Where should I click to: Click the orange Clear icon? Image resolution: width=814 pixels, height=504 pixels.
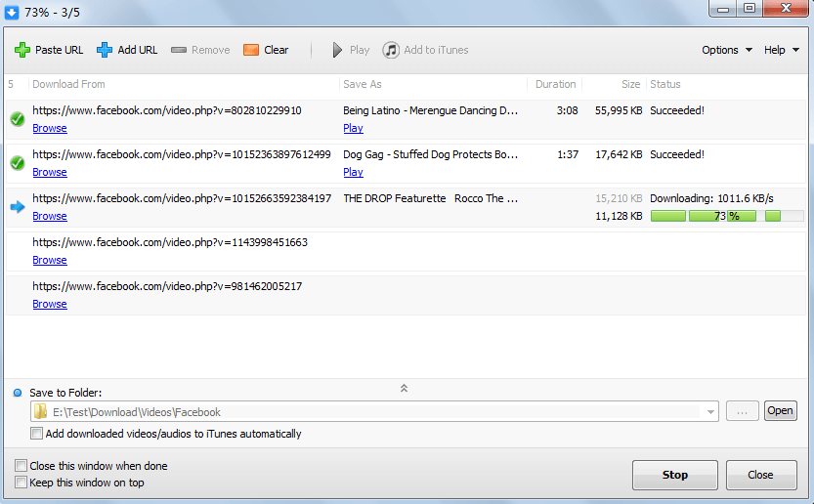(x=251, y=50)
